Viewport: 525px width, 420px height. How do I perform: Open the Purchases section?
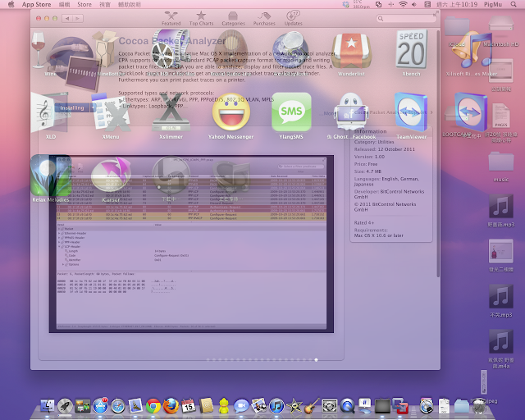tap(264, 18)
